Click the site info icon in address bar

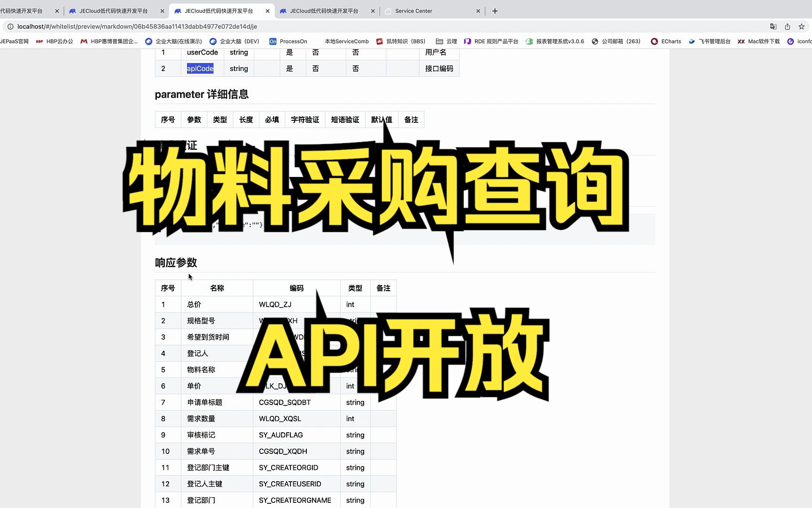pos(10,26)
